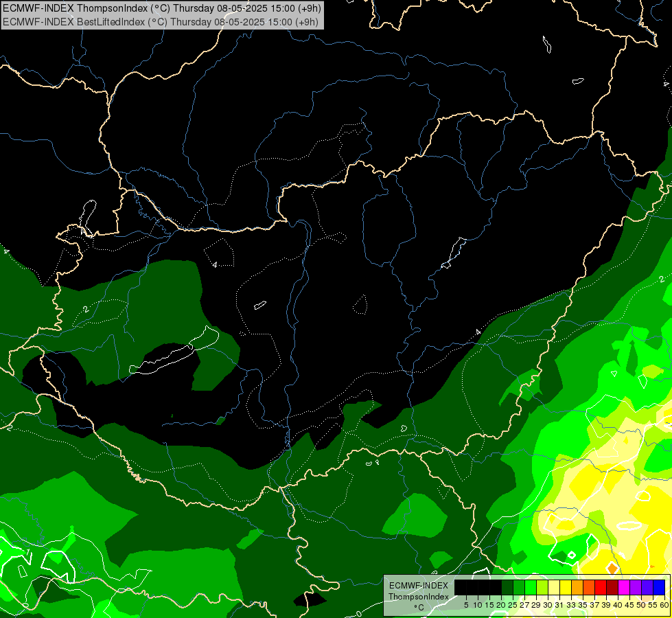Click the legend tick value 30
The width and height of the screenshot is (672, 618).
point(548,605)
